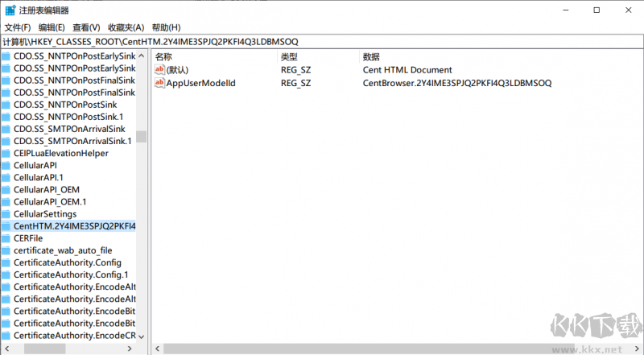Click folder icon of CellularSettings
644x355 pixels.
click(x=6, y=214)
